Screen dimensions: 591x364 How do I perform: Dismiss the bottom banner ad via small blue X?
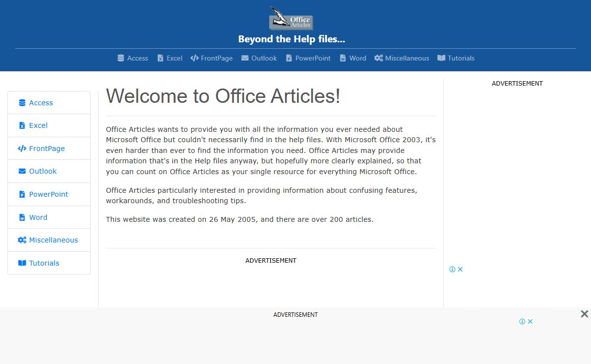[x=530, y=321]
